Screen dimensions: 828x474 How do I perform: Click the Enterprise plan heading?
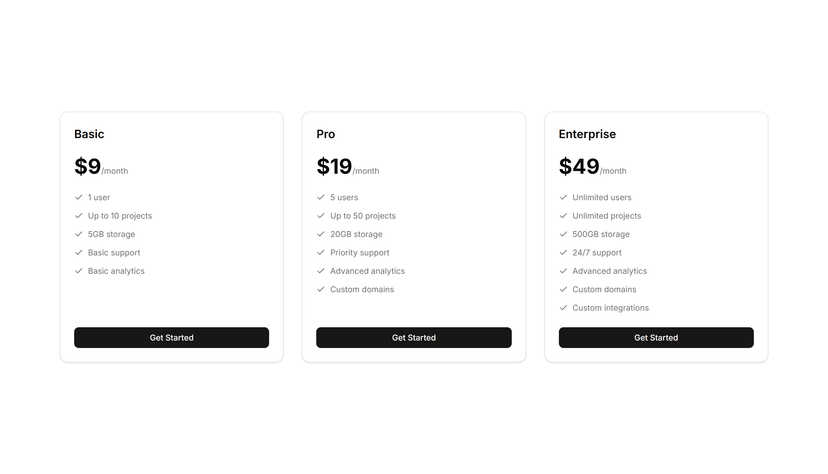pyautogui.click(x=587, y=134)
